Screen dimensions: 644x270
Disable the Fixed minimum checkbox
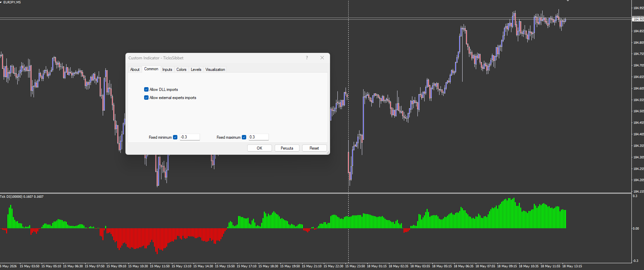pos(175,137)
